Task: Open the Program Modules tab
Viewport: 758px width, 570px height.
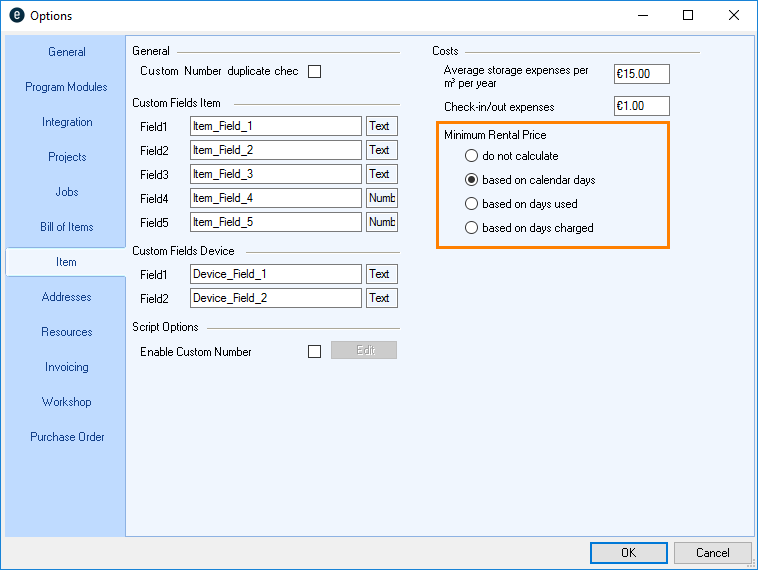Action: tap(67, 87)
